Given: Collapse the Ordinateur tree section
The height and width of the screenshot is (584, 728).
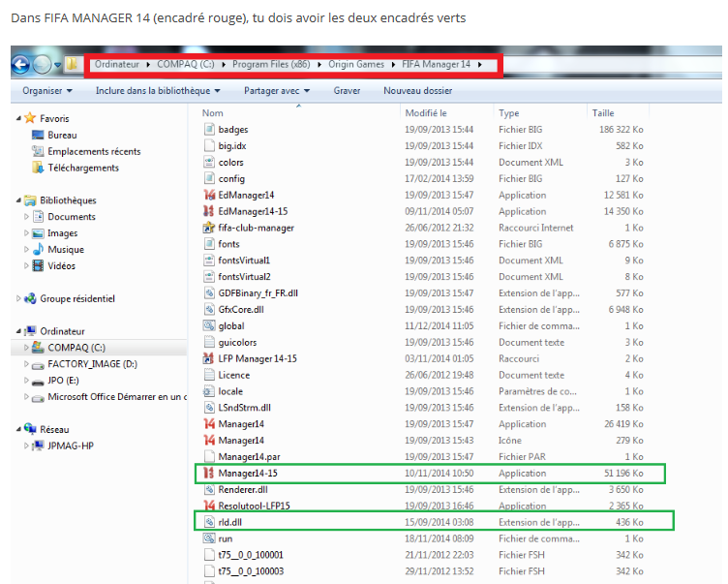Looking at the screenshot, I should point(18,331).
